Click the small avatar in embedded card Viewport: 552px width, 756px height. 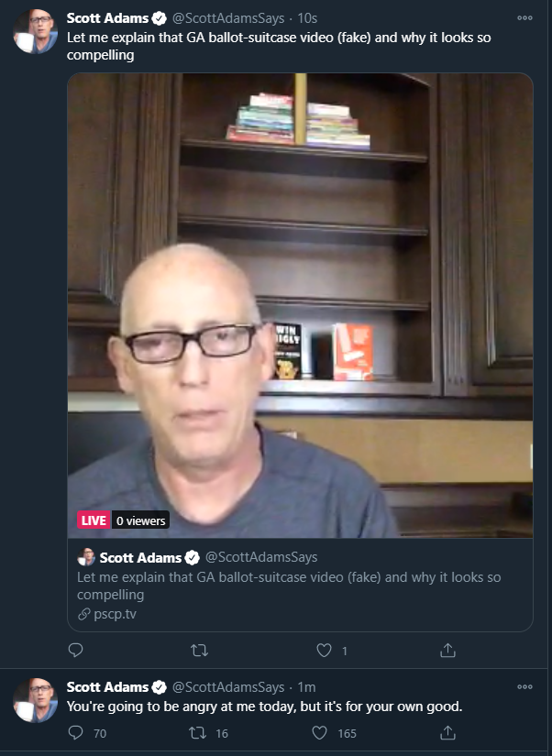(86, 557)
